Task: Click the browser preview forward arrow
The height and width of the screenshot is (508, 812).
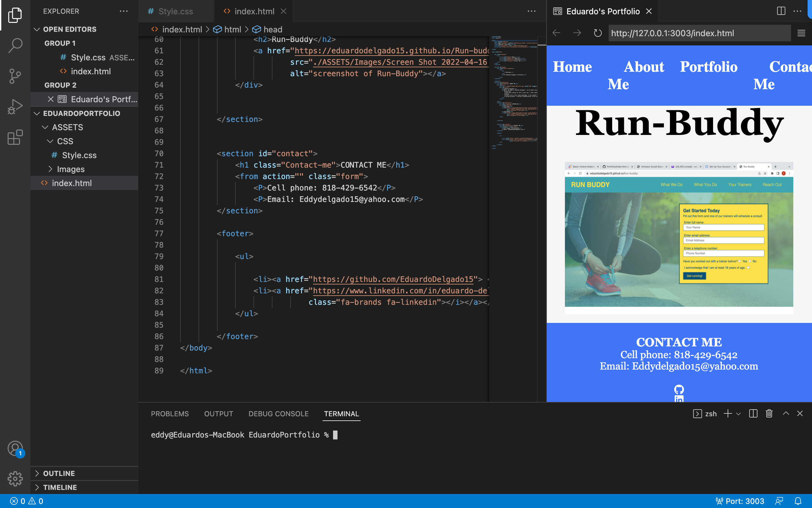Action: [x=577, y=33]
